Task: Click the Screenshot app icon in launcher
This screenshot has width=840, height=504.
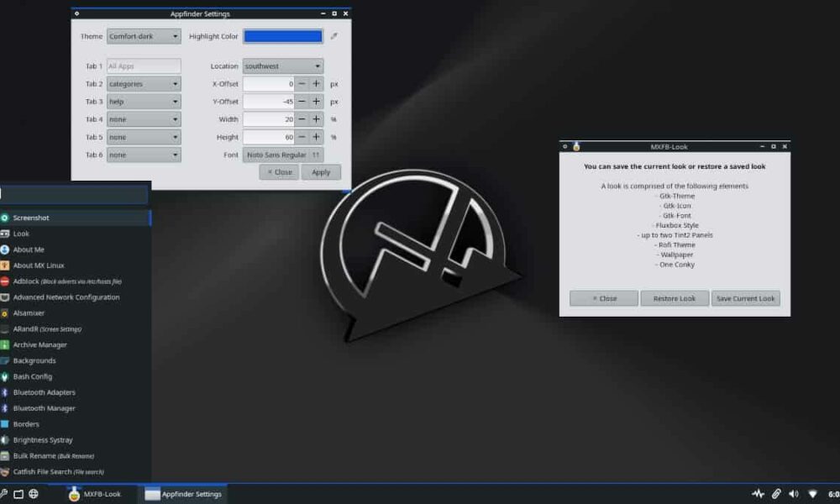Action: (x=4, y=218)
